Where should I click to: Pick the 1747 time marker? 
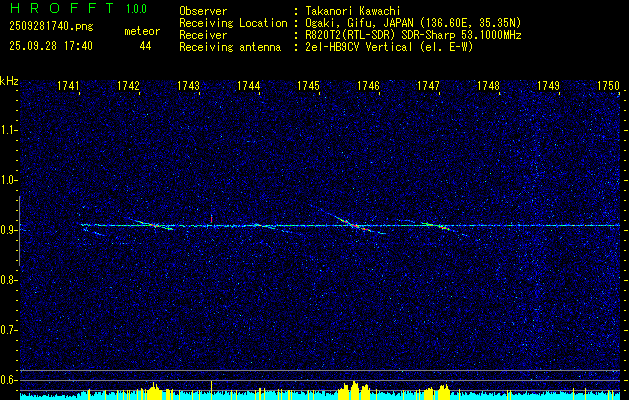(x=428, y=87)
